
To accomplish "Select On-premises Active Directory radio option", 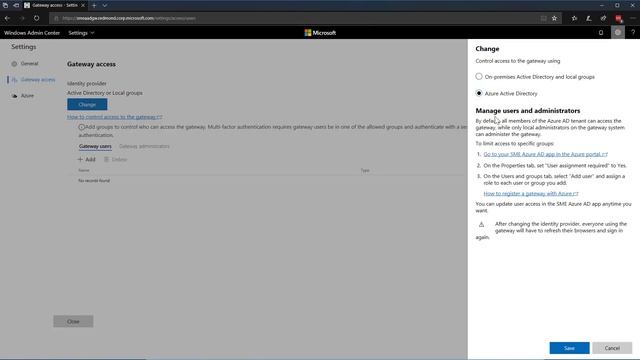I will 479,77.
